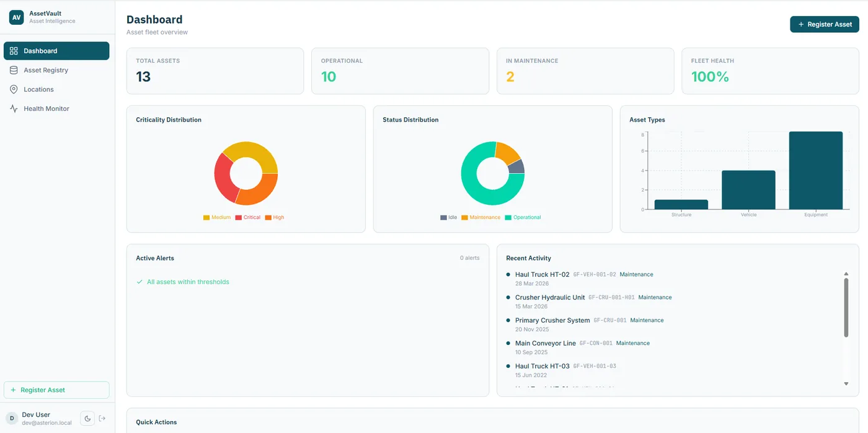
Task: Open the Asset Registry page
Action: 56,70
